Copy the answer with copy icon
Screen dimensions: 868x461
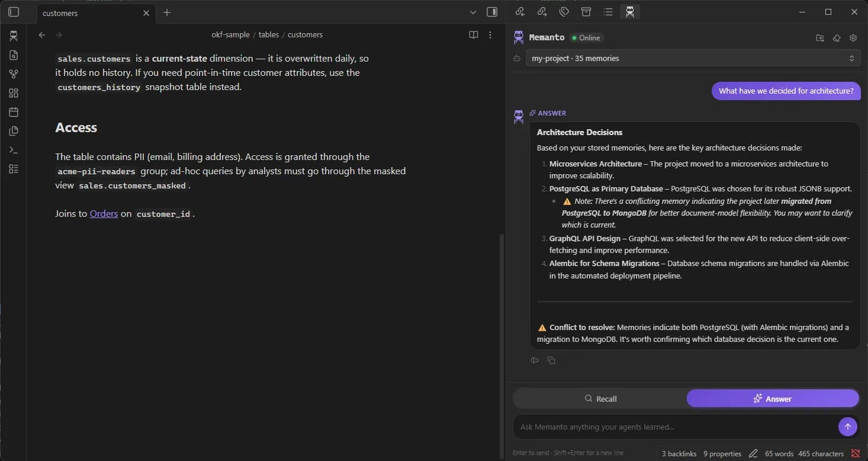pos(551,360)
